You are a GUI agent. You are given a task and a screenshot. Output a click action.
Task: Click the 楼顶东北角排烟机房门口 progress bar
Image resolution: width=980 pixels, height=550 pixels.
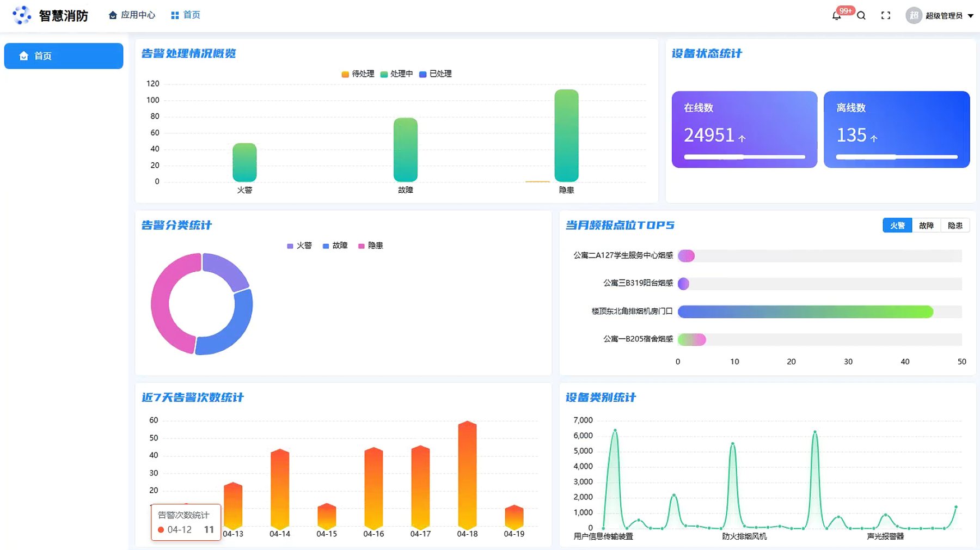coord(805,311)
